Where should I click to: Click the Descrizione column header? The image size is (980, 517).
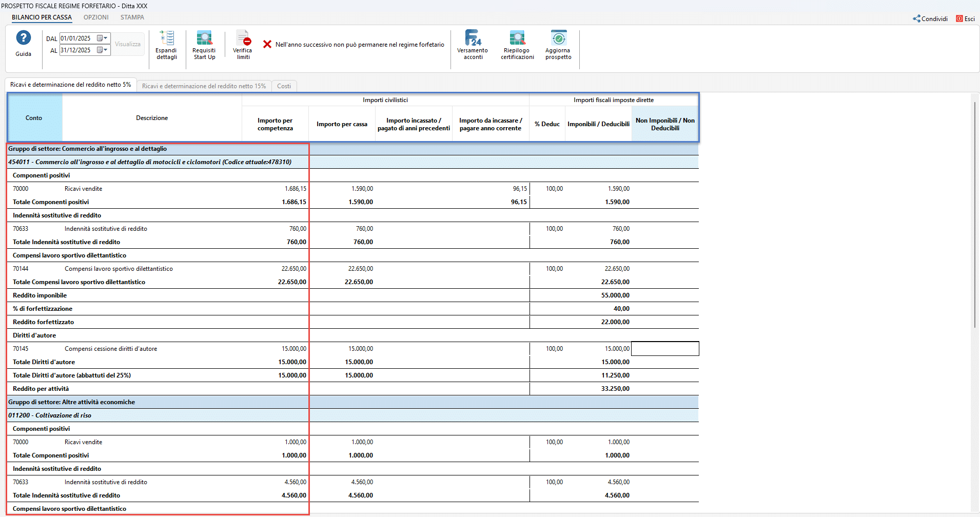coord(152,118)
